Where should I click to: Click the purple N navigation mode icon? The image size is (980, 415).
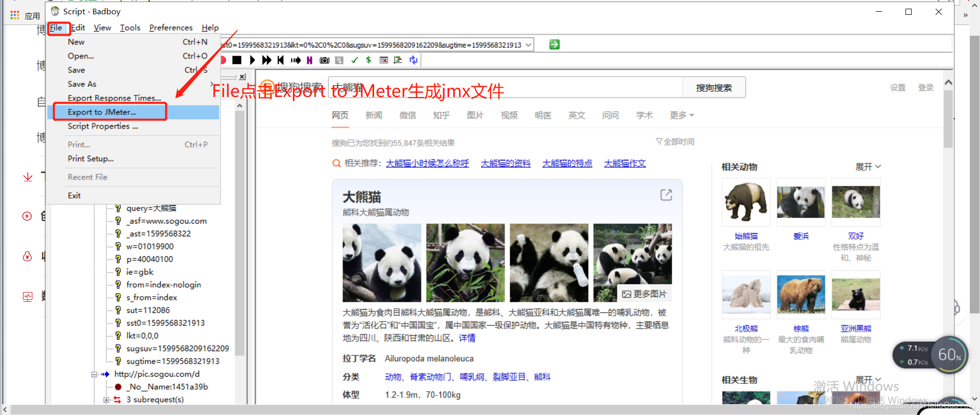pos(309,60)
